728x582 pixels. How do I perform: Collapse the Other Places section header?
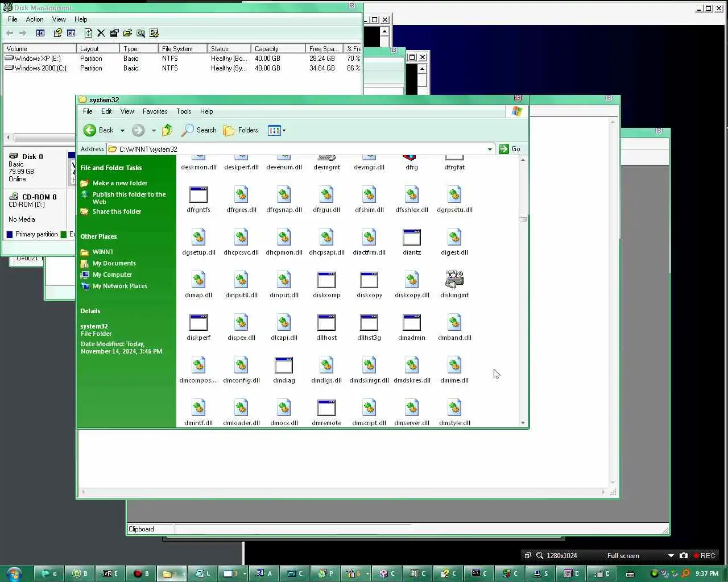(x=98, y=236)
